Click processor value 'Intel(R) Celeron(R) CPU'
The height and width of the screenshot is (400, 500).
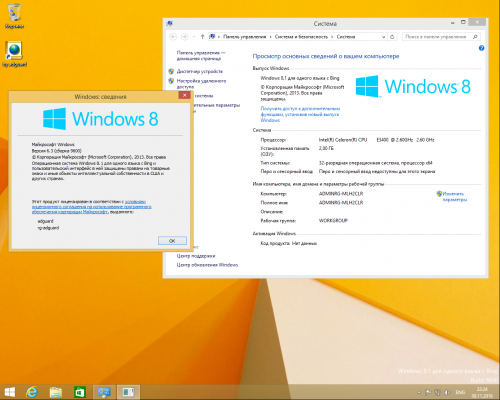point(343,140)
